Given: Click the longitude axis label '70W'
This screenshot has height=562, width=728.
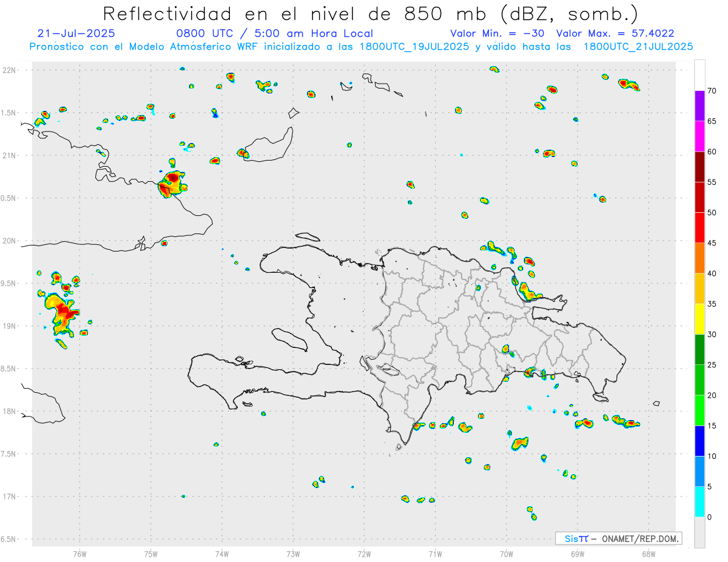Looking at the screenshot, I should pyautogui.click(x=507, y=553).
